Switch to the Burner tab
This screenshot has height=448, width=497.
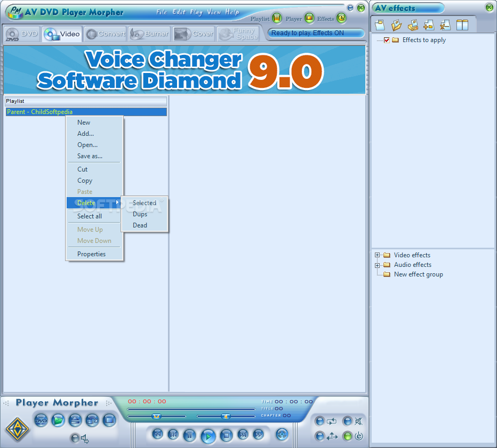point(149,34)
